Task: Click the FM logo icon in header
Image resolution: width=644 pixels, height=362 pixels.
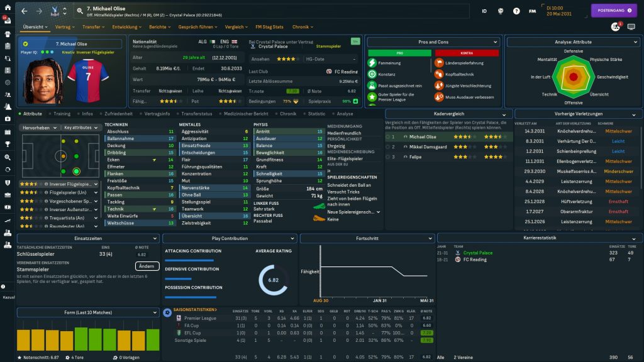Action: click(x=533, y=11)
